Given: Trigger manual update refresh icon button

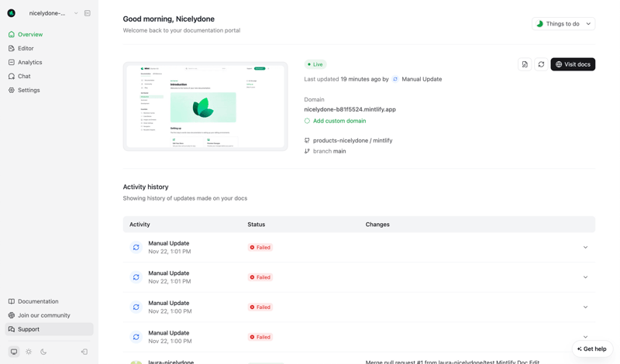Looking at the screenshot, I should click(x=541, y=64).
